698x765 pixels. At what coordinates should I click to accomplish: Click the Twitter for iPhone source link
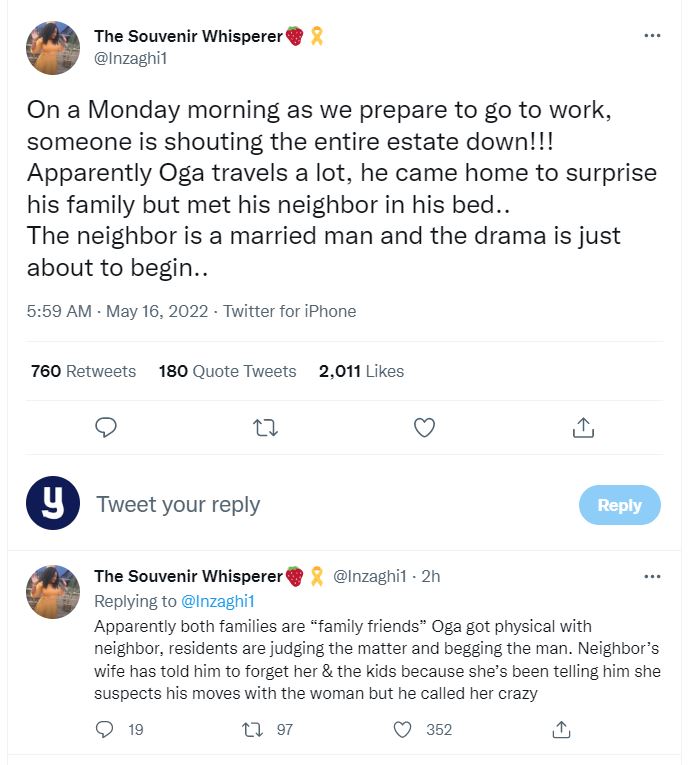tap(289, 311)
